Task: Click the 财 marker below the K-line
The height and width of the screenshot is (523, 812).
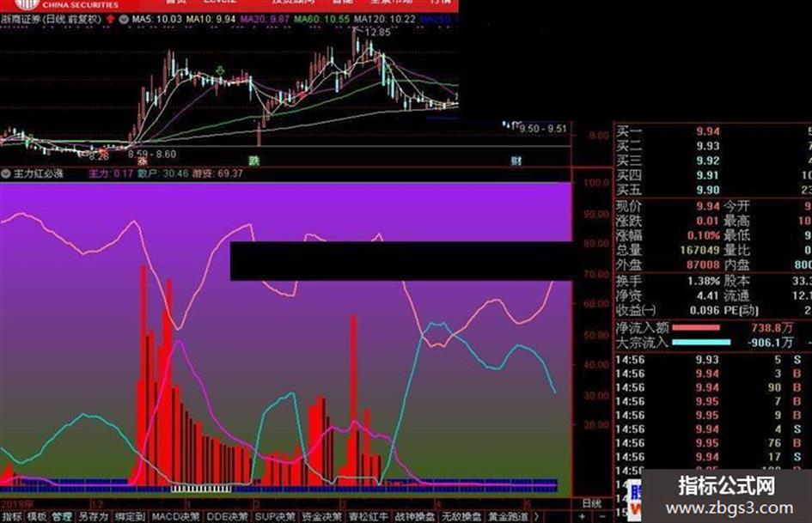Action: pyautogui.click(x=516, y=161)
